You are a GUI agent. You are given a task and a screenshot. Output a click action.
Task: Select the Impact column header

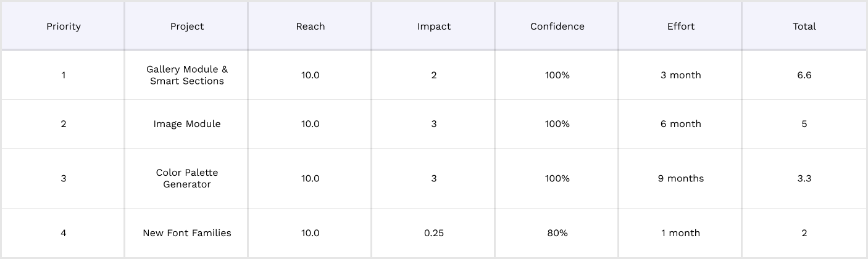(433, 26)
